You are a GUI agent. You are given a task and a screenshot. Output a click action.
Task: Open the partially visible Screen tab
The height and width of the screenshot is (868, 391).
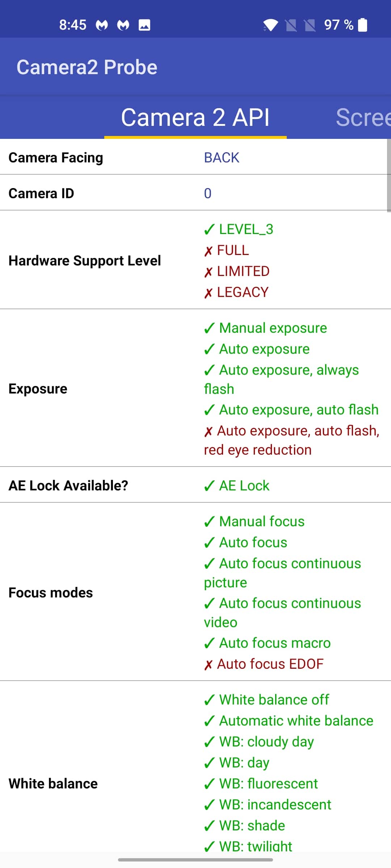pos(363,117)
